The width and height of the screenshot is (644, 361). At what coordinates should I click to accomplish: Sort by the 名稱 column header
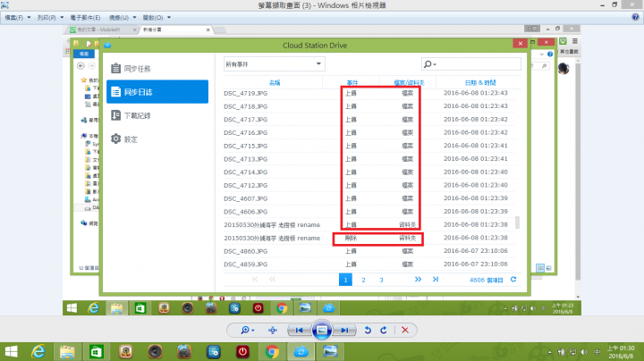pyautogui.click(x=275, y=82)
